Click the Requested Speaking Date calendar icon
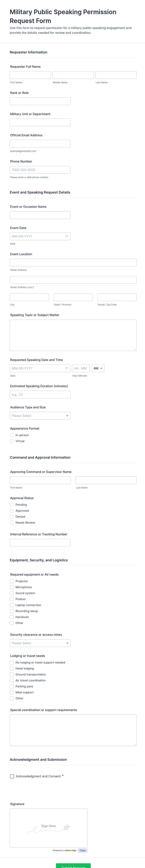Screen dimensions: 145x868 point(67,368)
